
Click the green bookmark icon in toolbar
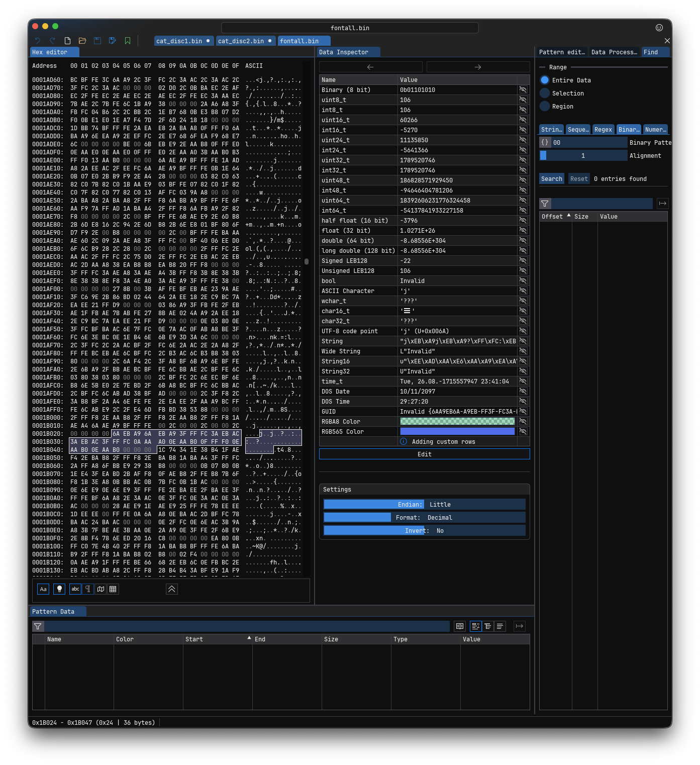(128, 41)
